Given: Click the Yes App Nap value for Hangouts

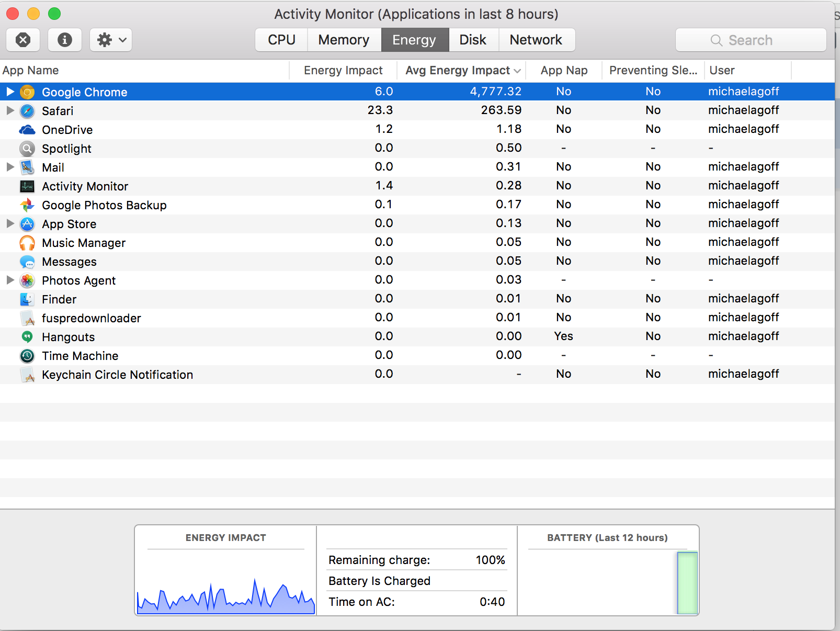Looking at the screenshot, I should (564, 336).
